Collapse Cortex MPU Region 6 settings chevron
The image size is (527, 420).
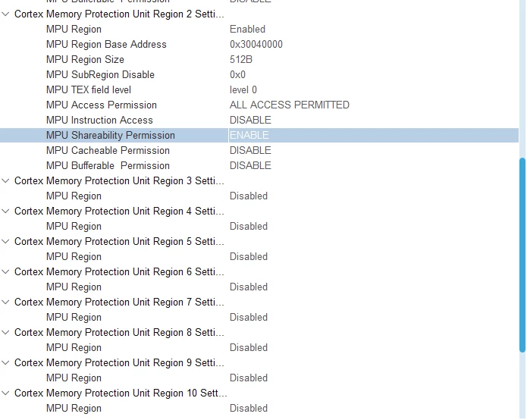[5, 271]
